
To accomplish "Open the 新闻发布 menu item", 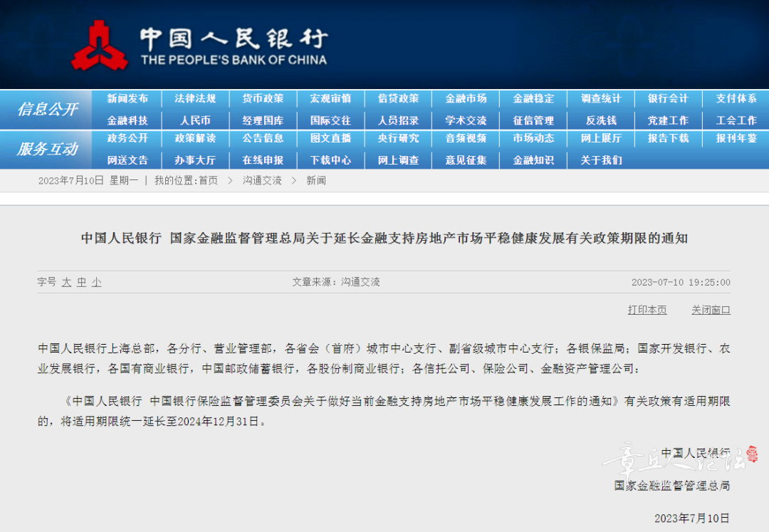I will coord(127,99).
